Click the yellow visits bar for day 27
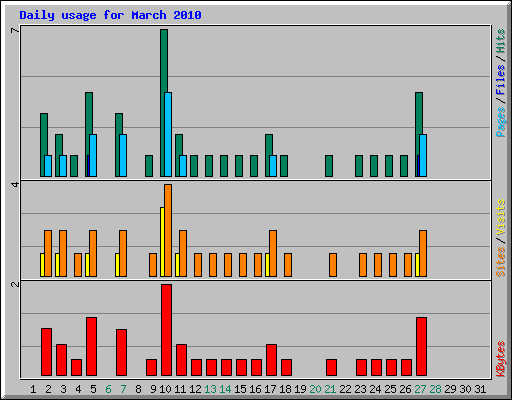Viewport: 512px width, 400px height. [417, 265]
